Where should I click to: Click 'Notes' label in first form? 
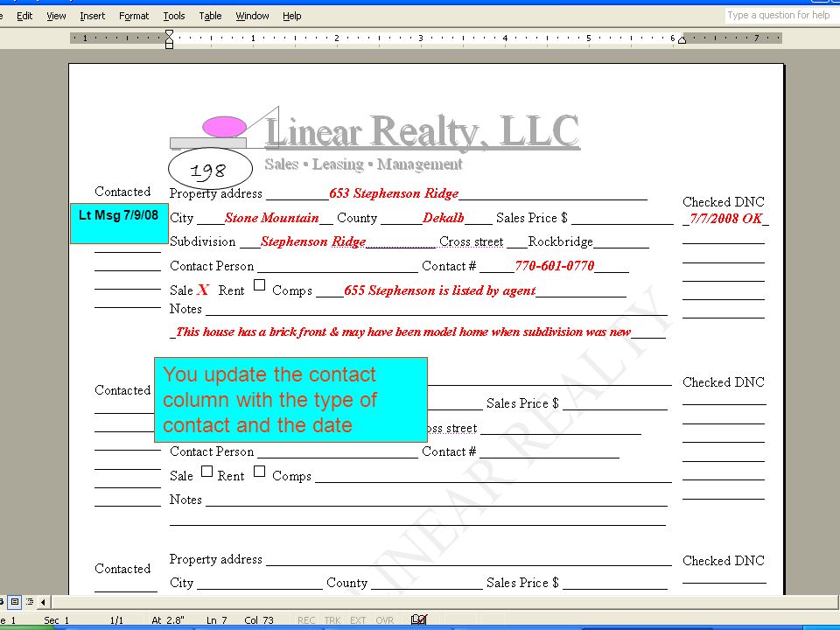point(185,309)
